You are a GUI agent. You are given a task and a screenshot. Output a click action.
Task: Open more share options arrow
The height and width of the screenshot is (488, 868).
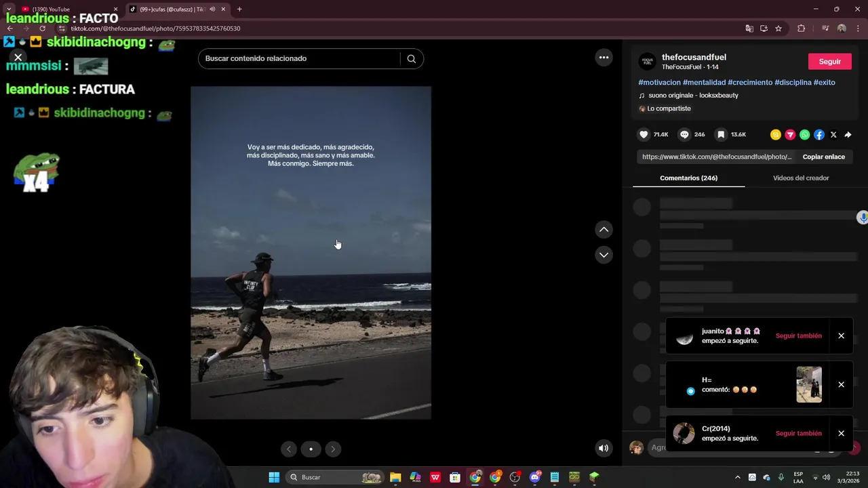tap(848, 135)
